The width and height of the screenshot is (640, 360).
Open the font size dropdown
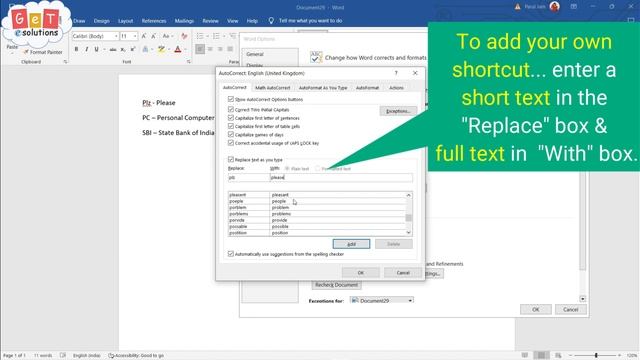pyautogui.click(x=135, y=36)
